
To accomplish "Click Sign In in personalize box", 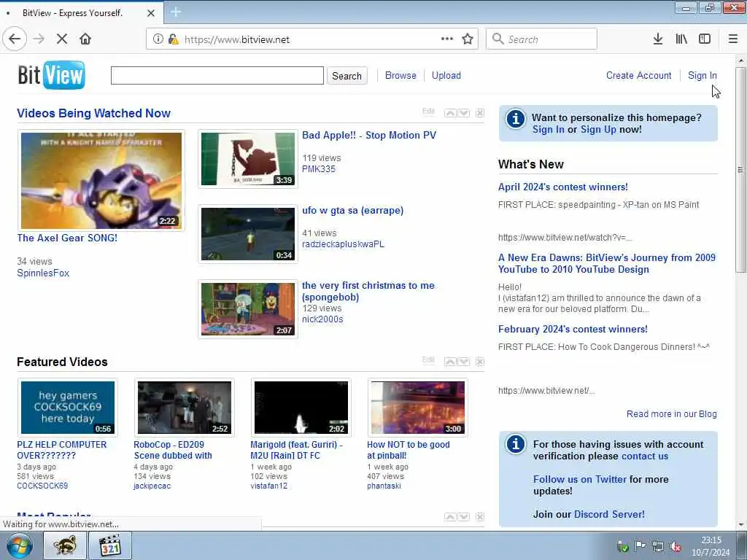I will pos(549,130).
